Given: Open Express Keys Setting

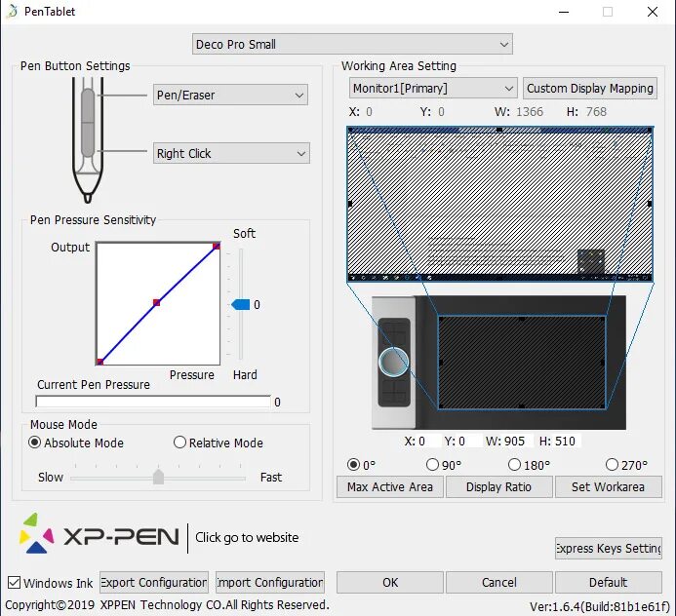Looking at the screenshot, I should [x=609, y=548].
